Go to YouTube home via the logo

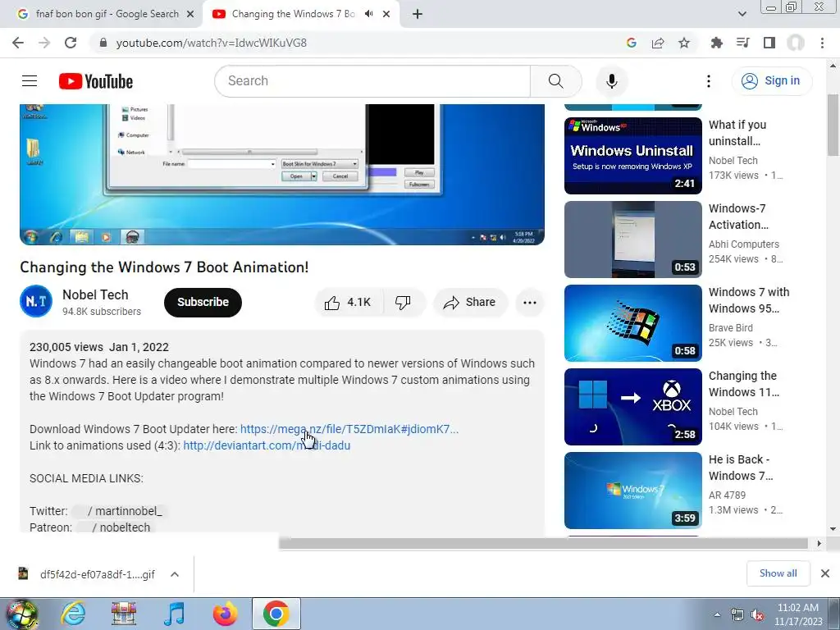96,81
